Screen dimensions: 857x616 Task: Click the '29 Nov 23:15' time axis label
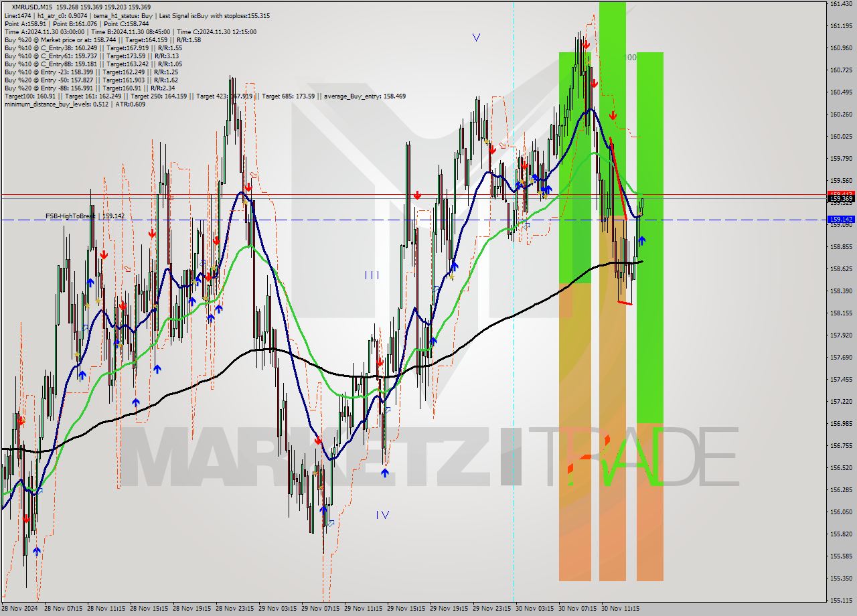[492, 609]
